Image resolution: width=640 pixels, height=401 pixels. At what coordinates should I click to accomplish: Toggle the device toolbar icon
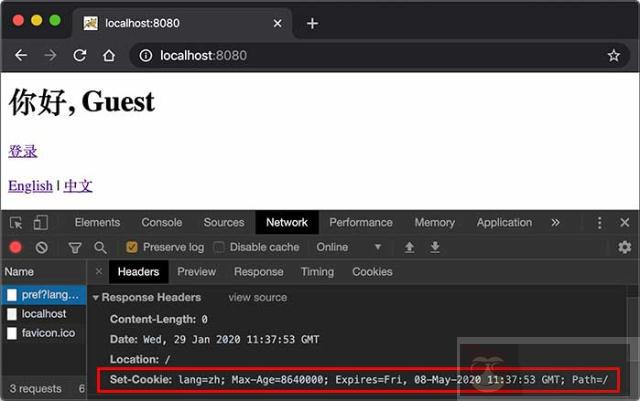click(40, 223)
